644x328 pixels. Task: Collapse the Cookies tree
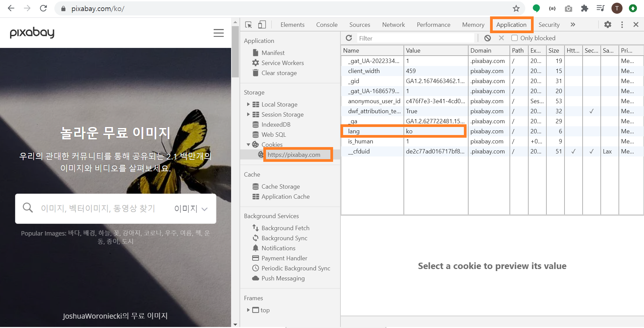248,144
